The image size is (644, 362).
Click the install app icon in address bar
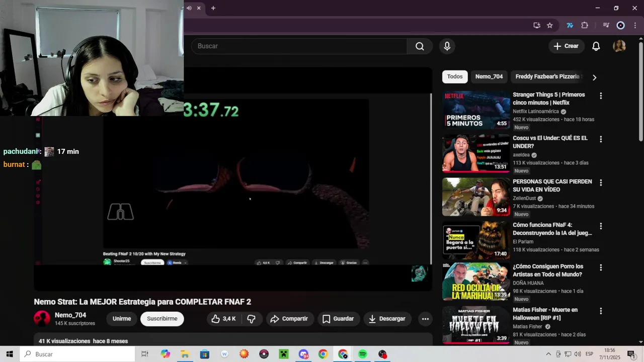(536, 25)
